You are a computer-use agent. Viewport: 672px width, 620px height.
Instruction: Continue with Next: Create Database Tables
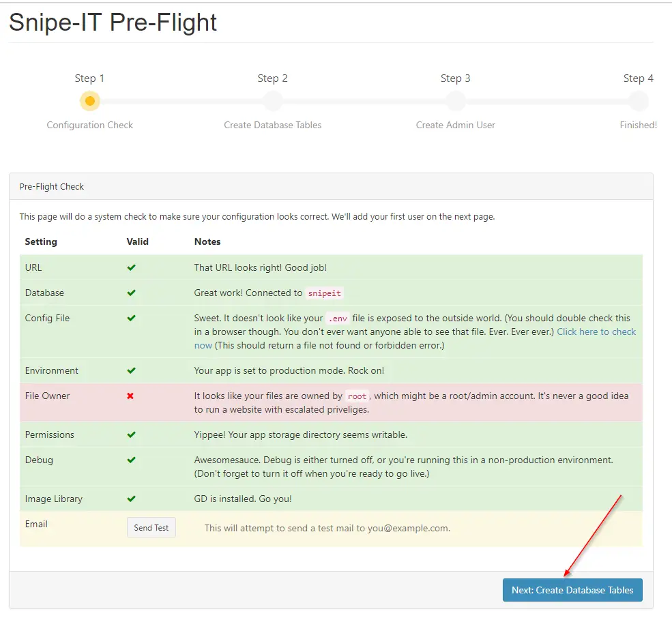[x=572, y=590]
